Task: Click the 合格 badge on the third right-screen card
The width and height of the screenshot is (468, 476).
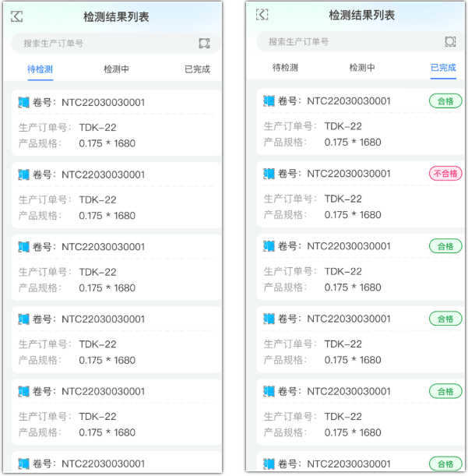Action: [x=445, y=246]
